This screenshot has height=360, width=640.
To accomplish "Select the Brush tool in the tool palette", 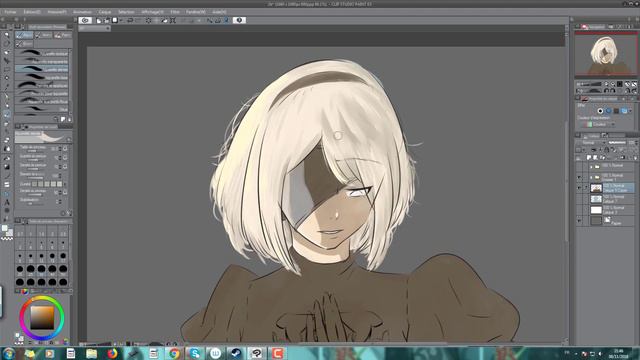I will [7, 114].
